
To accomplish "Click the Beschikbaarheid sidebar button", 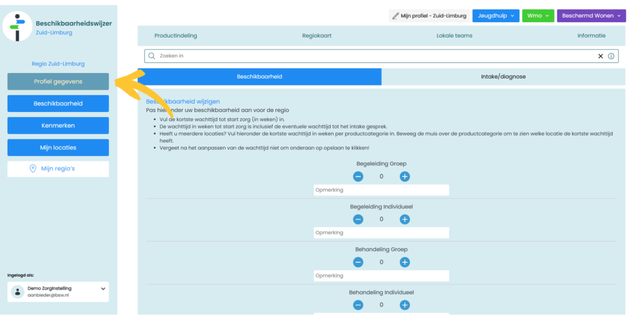I will click(x=58, y=104).
